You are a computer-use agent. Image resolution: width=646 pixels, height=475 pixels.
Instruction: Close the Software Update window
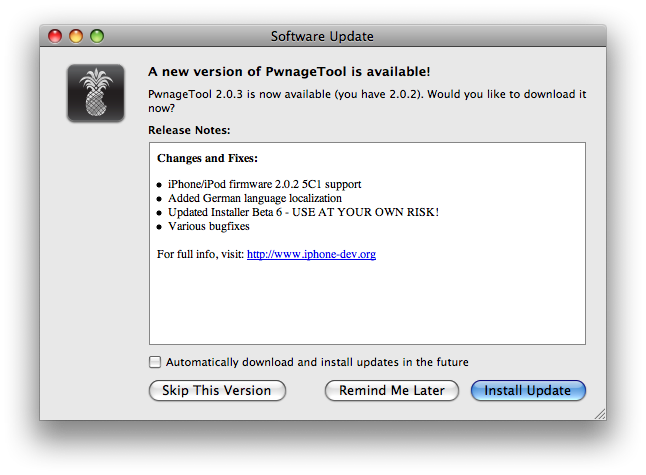tap(57, 37)
